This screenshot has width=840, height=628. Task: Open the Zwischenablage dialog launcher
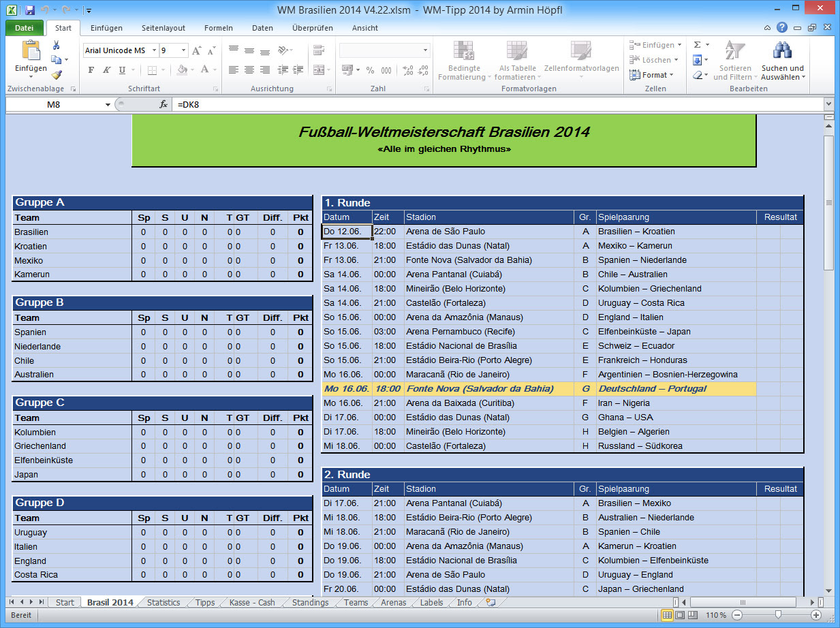tap(73, 89)
